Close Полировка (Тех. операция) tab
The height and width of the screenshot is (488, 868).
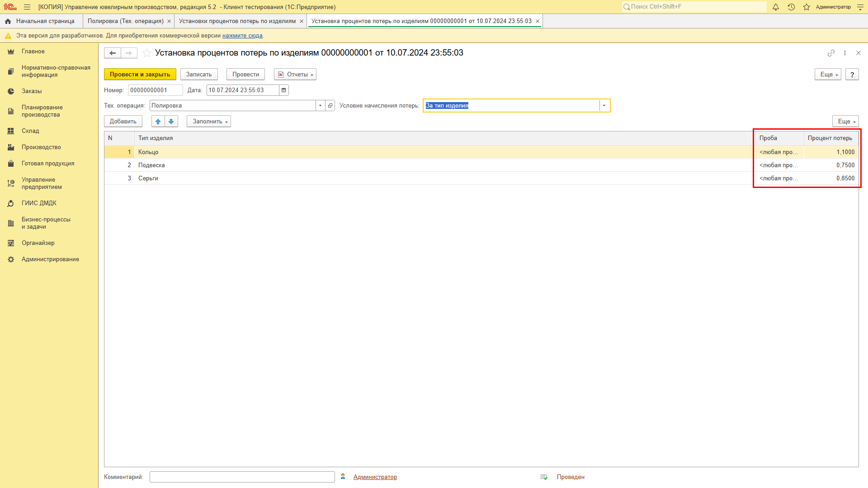tap(169, 21)
